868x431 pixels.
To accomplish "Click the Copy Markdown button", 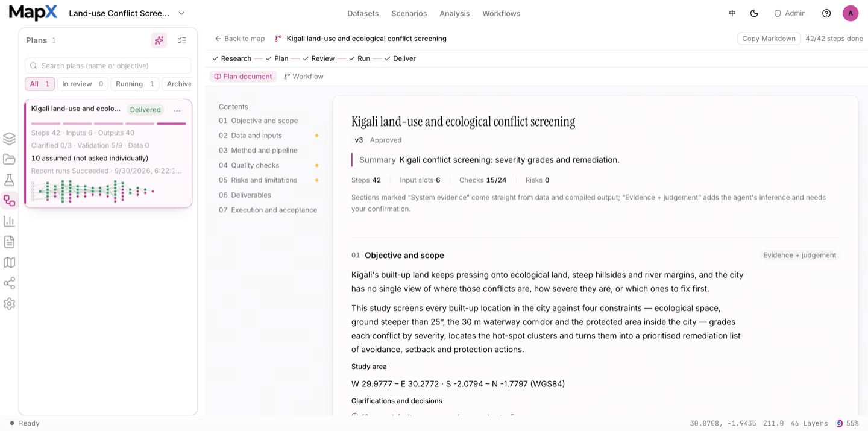I will tap(769, 39).
